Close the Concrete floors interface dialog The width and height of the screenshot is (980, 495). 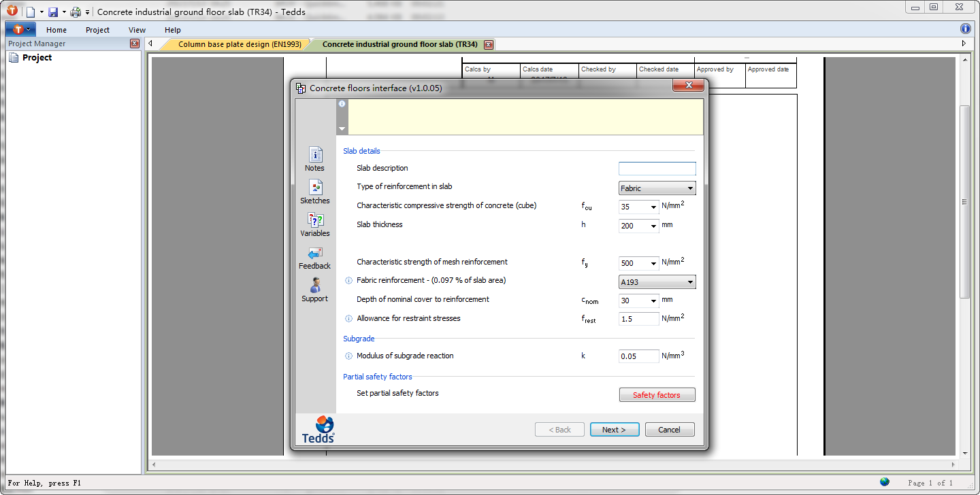[x=688, y=86]
